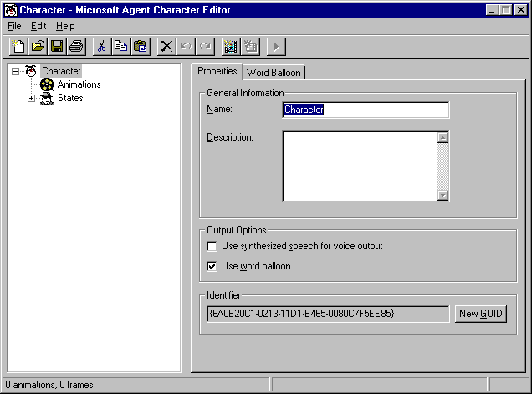Click the Paste clipboard icon
The image size is (532, 394).
[x=140, y=46]
